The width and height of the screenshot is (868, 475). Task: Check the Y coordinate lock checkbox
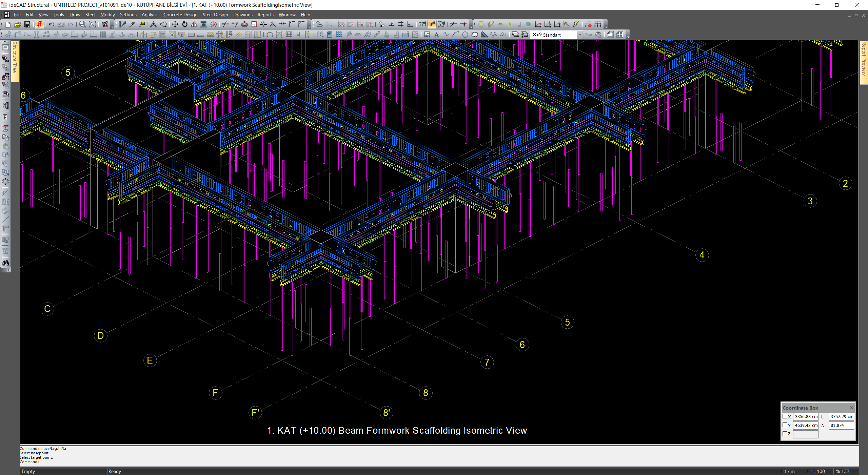(785, 425)
